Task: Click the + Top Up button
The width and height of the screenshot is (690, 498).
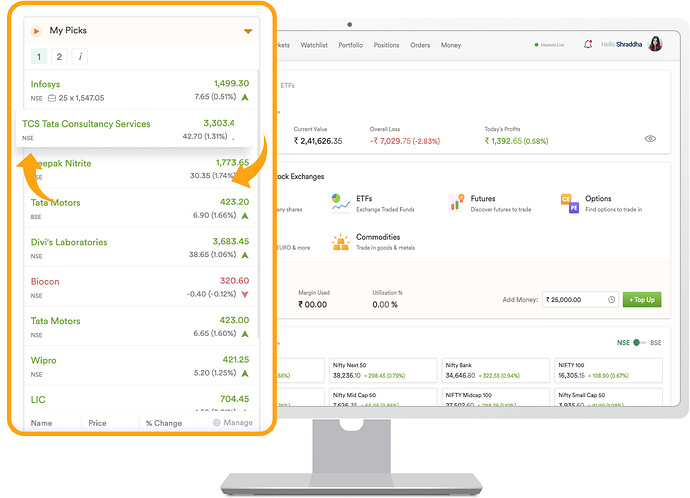Action: (642, 300)
